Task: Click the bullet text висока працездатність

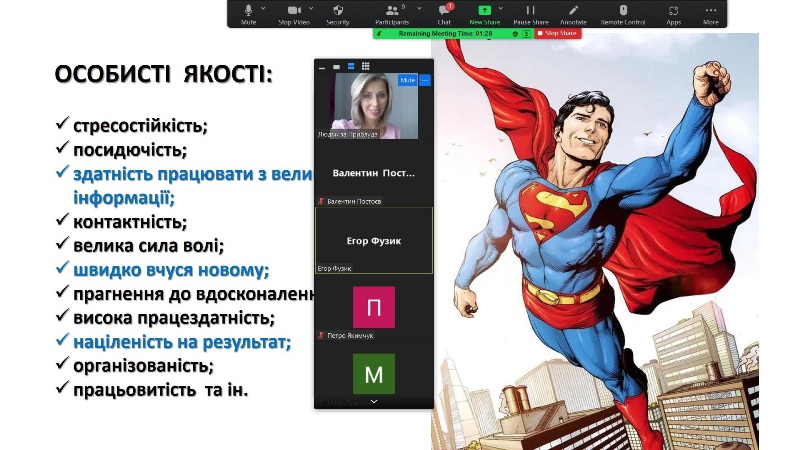Action: tap(174, 318)
